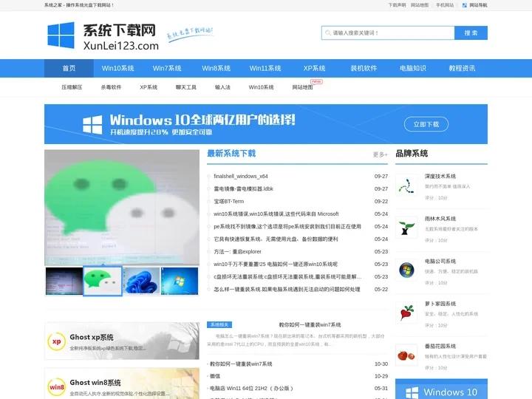Open the Win11系统 nav tab
Screen dimensions: 532x399
coord(265,68)
